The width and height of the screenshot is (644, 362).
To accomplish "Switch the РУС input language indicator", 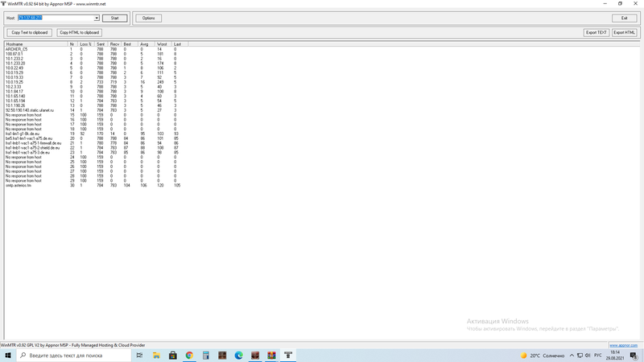I will [x=597, y=356].
